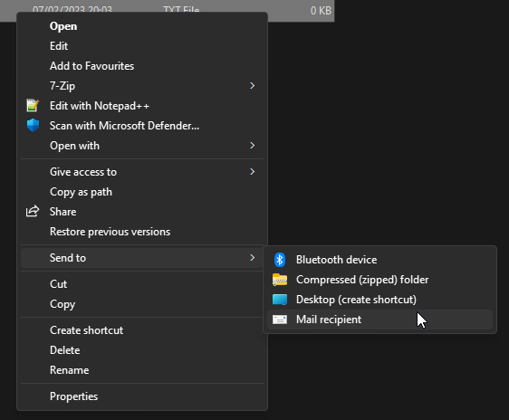Select Give access to entry
Image resolution: width=509 pixels, height=420 pixels.
tap(142, 172)
